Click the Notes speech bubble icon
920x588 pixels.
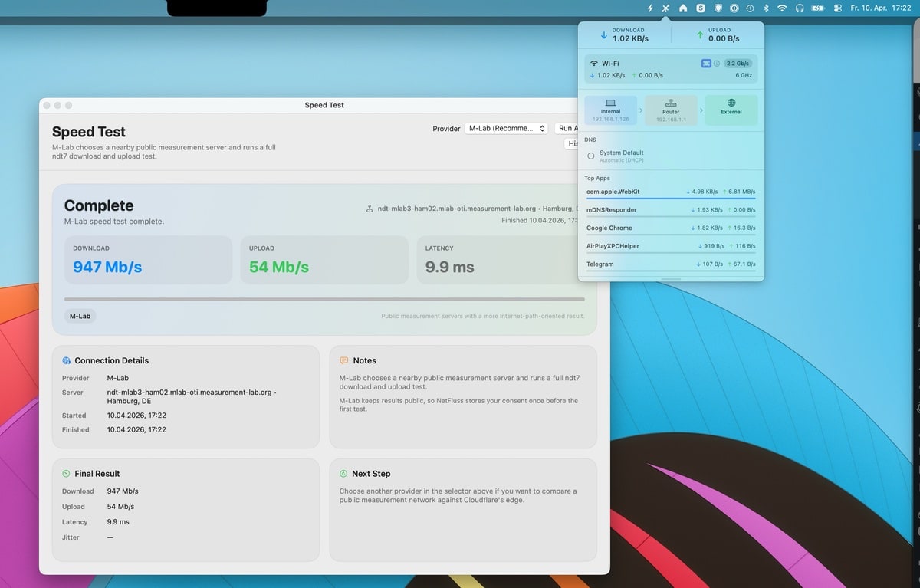344,360
